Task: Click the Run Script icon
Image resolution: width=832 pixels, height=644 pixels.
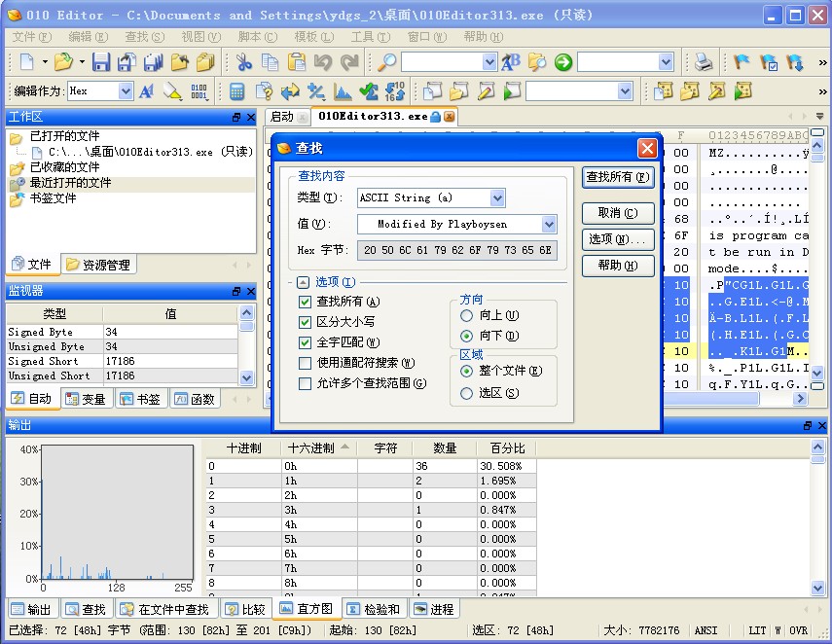Action: click(x=512, y=91)
